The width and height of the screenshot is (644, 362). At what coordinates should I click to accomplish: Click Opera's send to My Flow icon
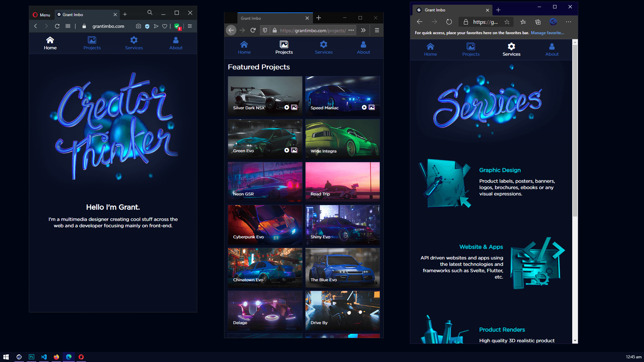(x=156, y=26)
